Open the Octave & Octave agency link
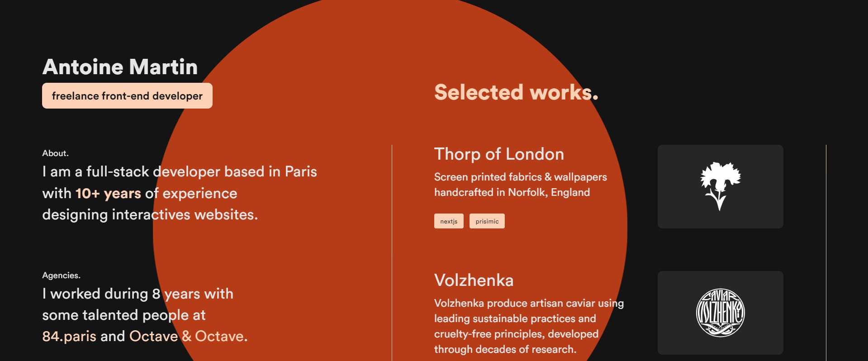Image resolution: width=868 pixels, height=361 pixels. coord(188,336)
